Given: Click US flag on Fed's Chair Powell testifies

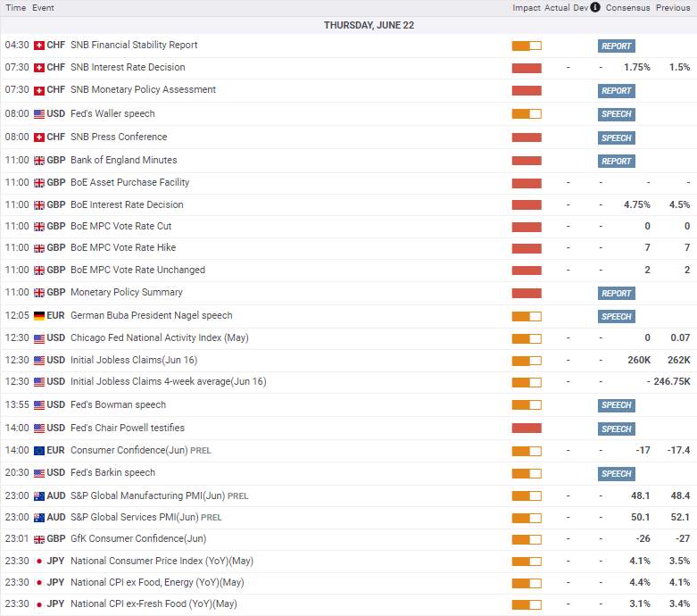Looking at the screenshot, I should pyautogui.click(x=39, y=429).
